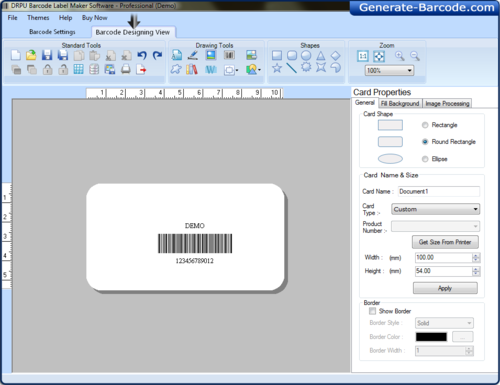
Task: Open the Image Processing tab
Action: [447, 104]
